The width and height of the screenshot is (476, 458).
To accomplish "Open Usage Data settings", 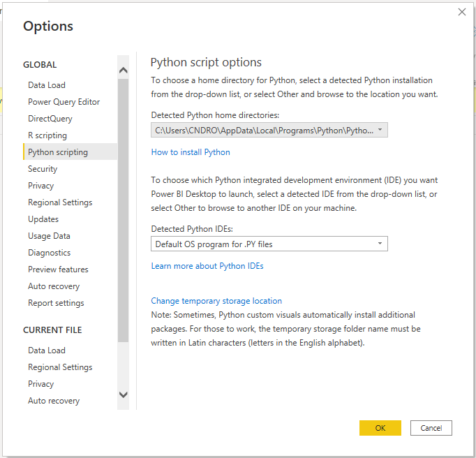I will (49, 236).
